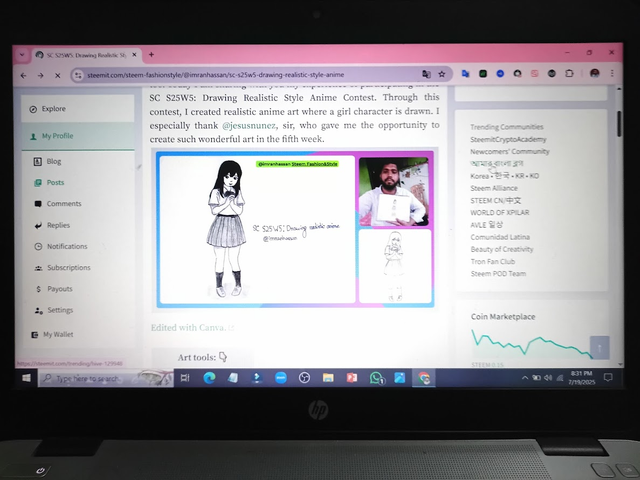Open Newcomers' Community link
The width and height of the screenshot is (640, 480).
(x=510, y=151)
